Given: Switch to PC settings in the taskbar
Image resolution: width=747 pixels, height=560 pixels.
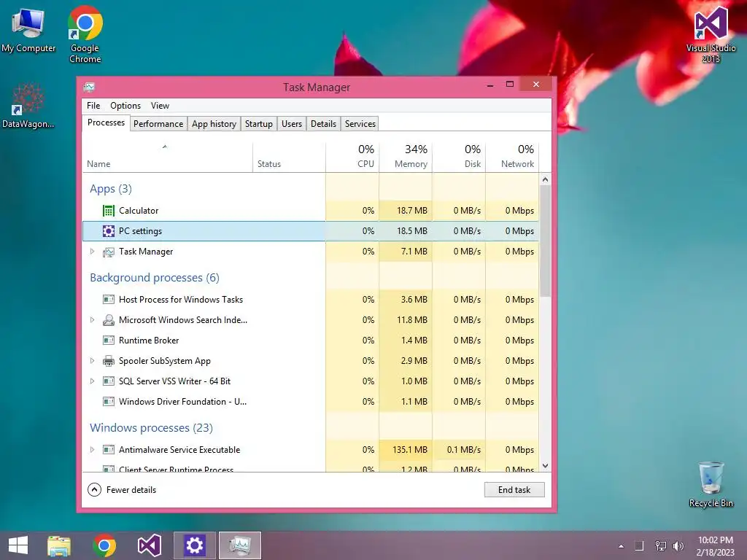Looking at the screenshot, I should (x=194, y=545).
